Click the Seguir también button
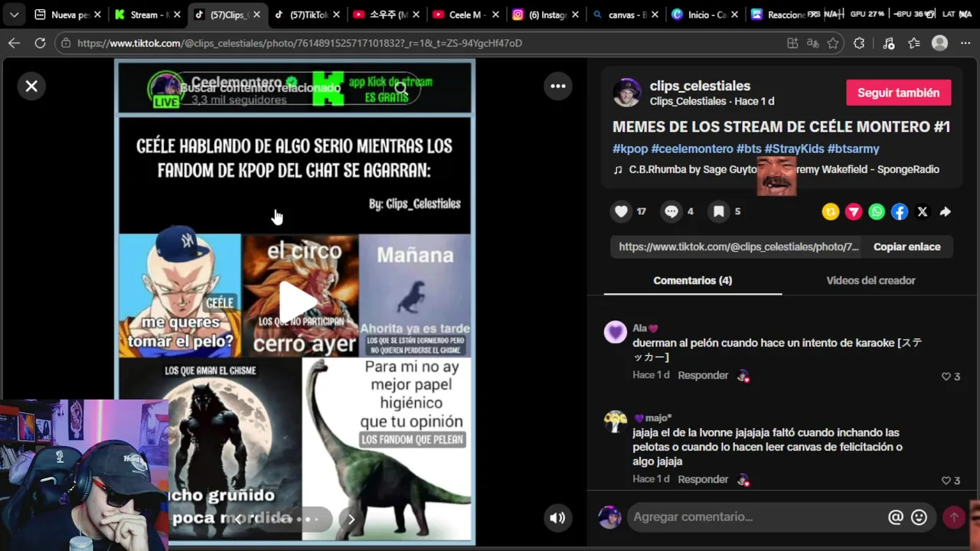This screenshot has width=980, height=551. coord(898,93)
